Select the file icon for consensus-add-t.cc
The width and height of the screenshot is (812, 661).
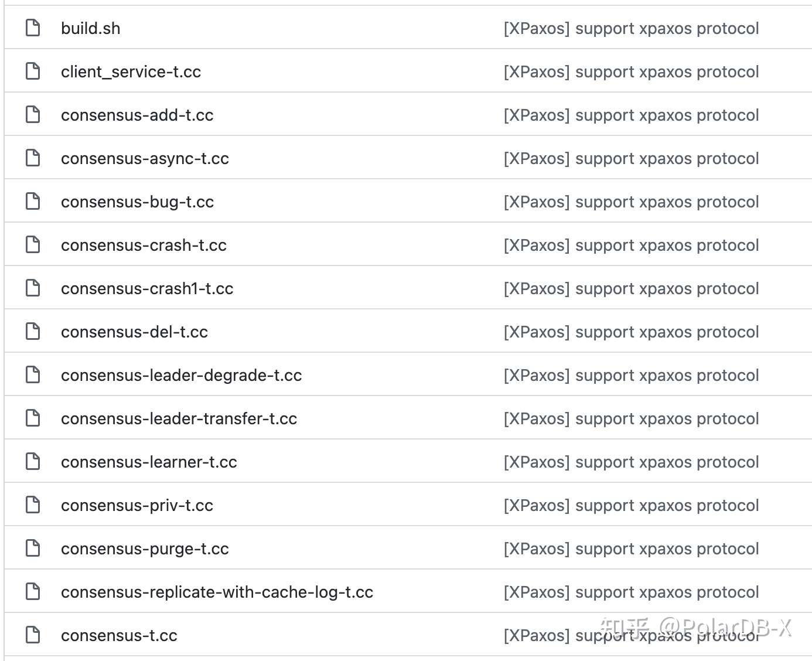point(33,114)
